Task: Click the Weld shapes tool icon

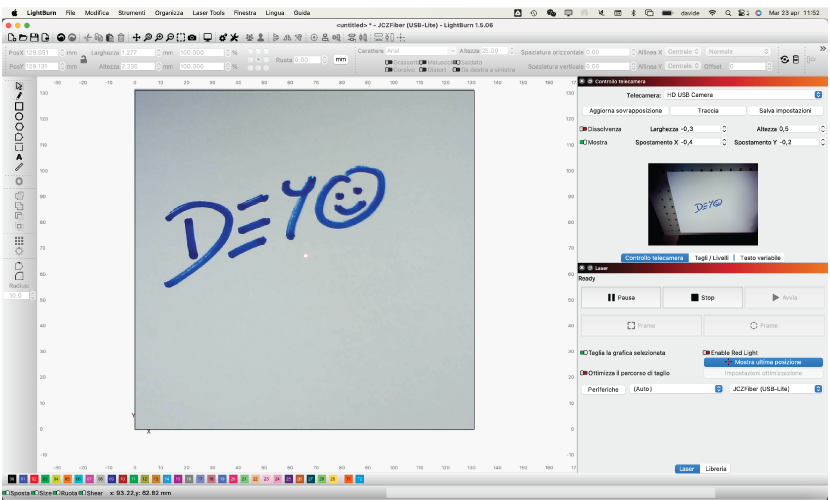Action: tap(19, 196)
